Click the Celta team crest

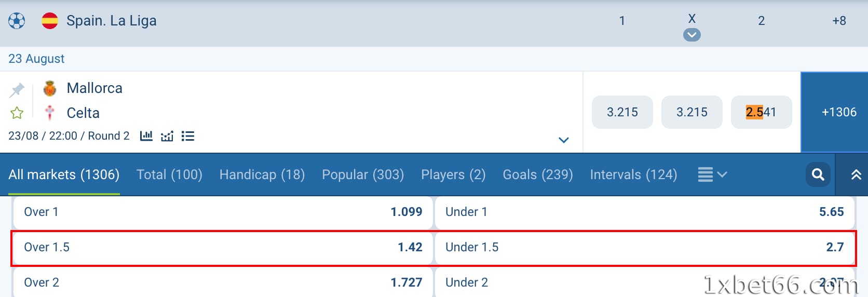[50, 113]
